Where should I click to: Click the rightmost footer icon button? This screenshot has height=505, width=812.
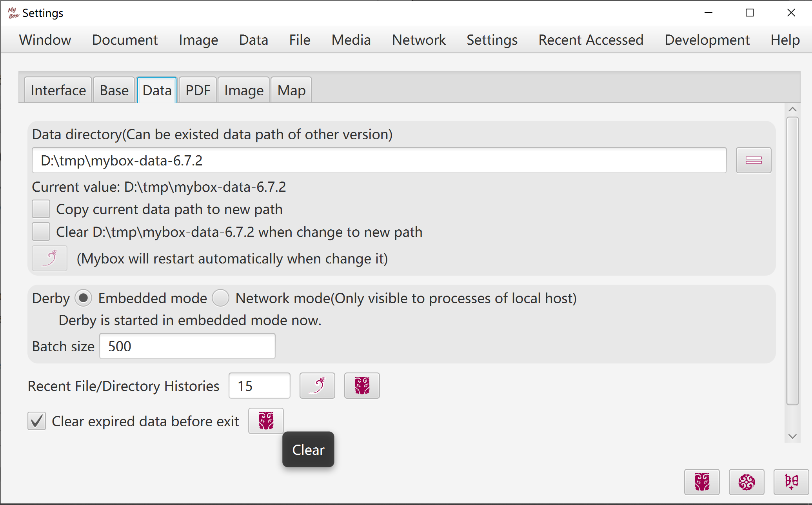[790, 482]
